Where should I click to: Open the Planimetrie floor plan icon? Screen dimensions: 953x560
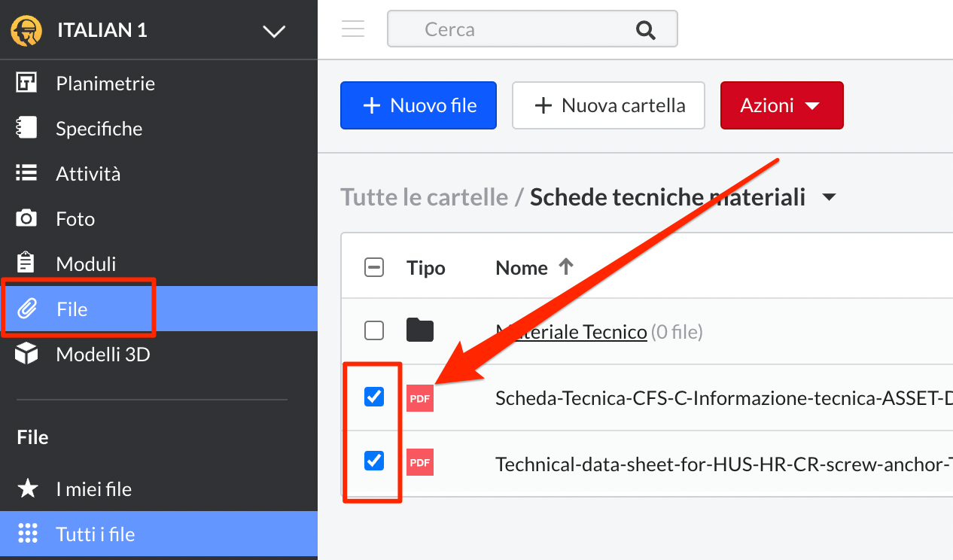pyautogui.click(x=26, y=83)
